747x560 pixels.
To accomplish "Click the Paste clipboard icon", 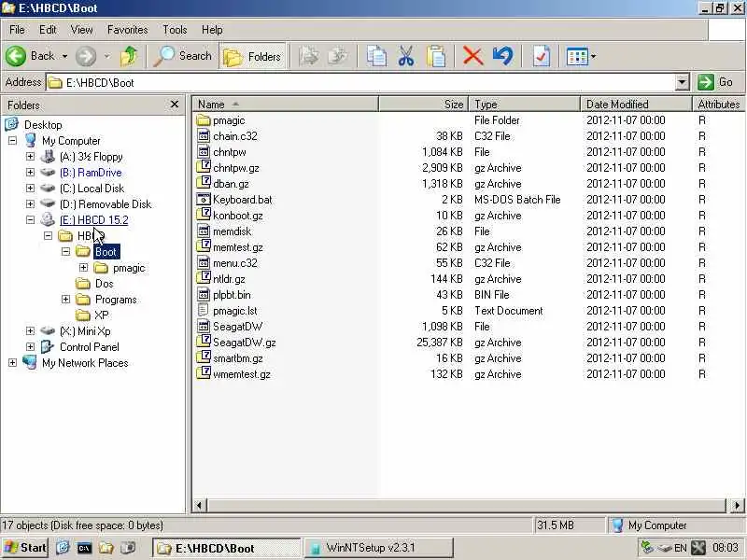I will [436, 56].
